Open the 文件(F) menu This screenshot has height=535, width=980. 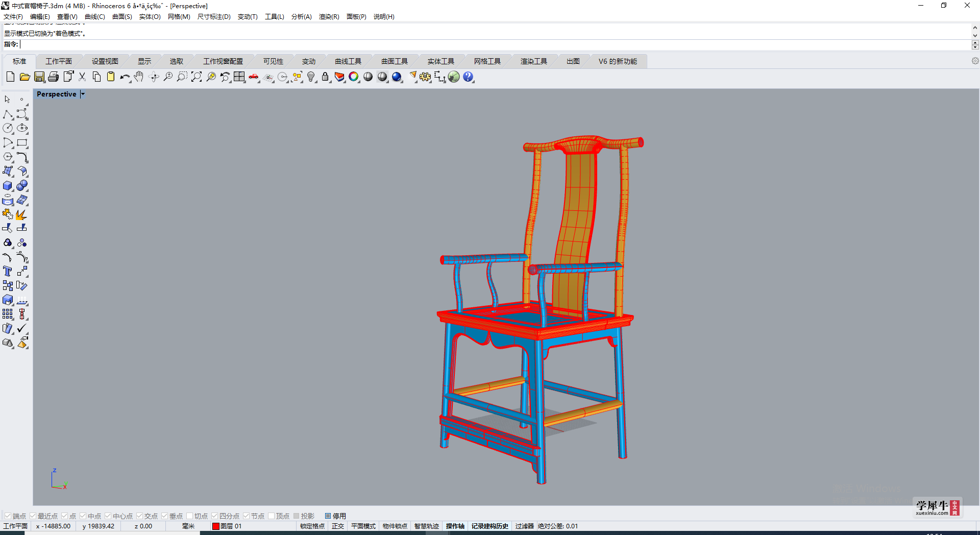tap(13, 17)
